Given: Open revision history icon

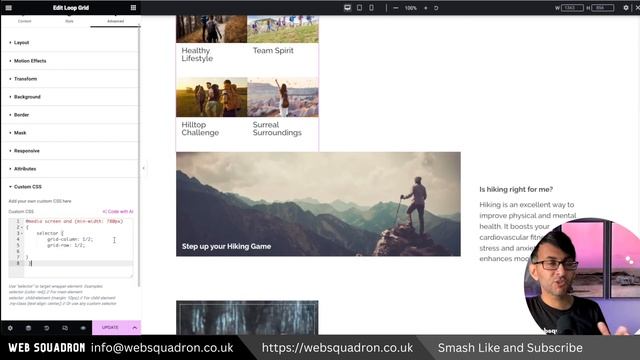Looking at the screenshot, I should [x=47, y=328].
